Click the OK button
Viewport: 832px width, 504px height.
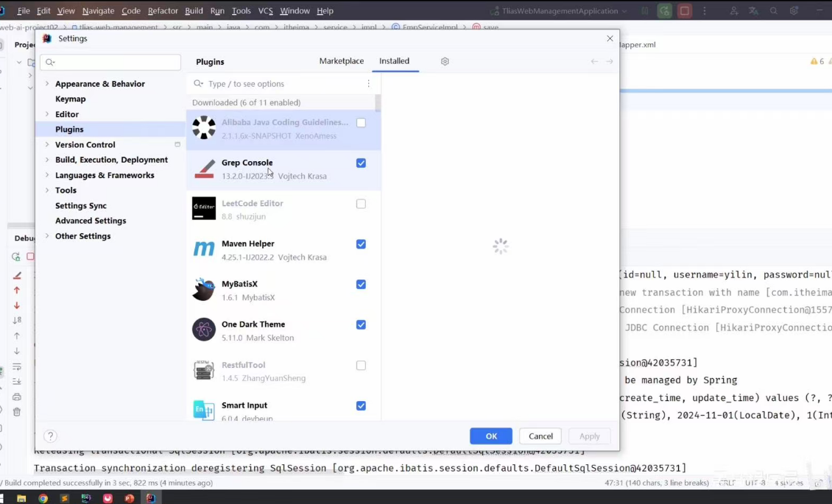click(x=491, y=436)
